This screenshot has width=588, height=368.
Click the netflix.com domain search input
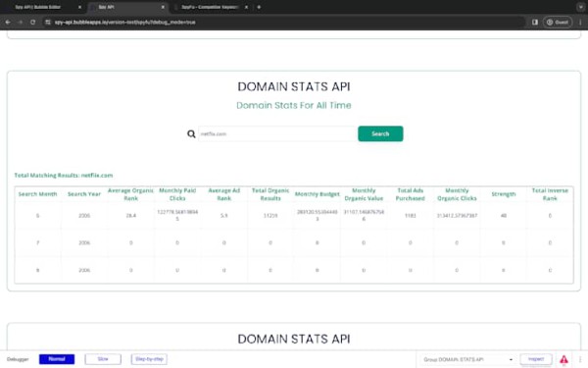(x=277, y=133)
